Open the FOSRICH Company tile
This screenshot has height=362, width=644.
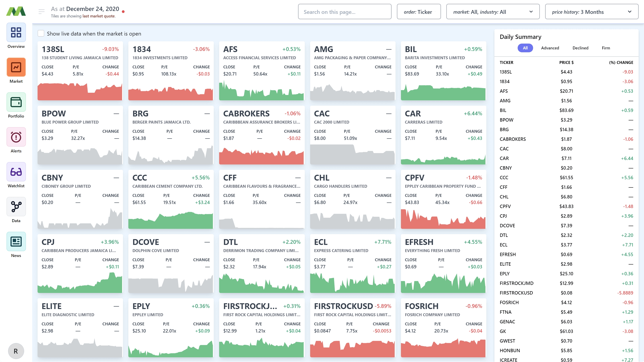(443, 328)
